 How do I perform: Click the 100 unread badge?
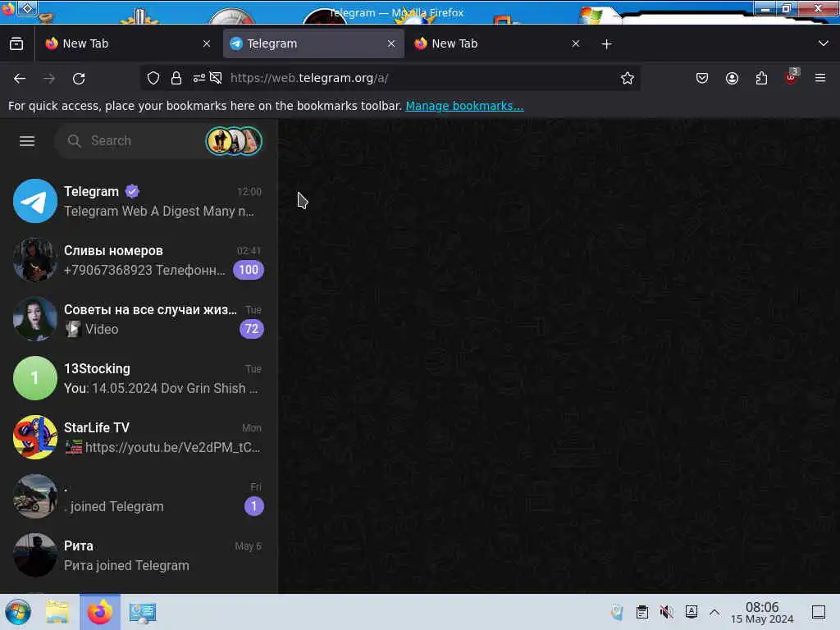tap(249, 269)
